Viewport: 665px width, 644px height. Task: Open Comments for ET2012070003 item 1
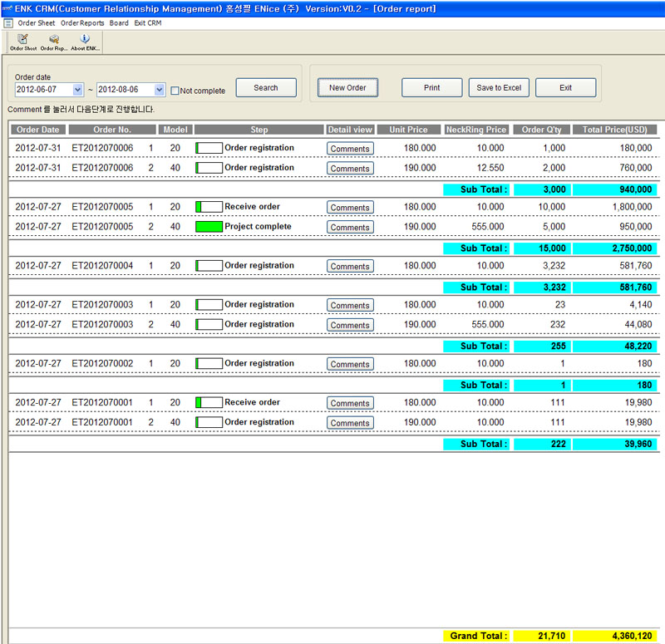[350, 305]
